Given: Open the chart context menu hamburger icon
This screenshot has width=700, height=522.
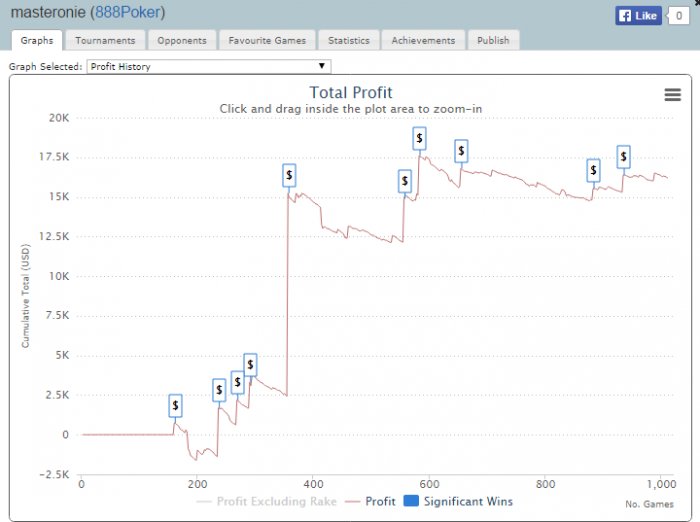Looking at the screenshot, I should 672,95.
